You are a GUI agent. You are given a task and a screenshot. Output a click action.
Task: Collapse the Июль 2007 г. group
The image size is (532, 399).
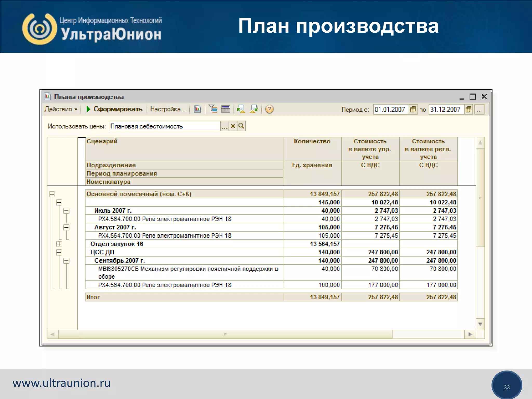[66, 211]
